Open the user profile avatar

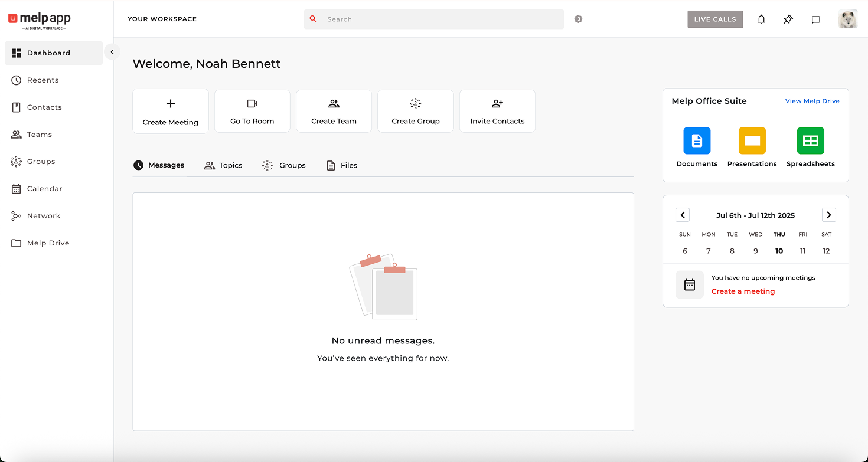[847, 19]
